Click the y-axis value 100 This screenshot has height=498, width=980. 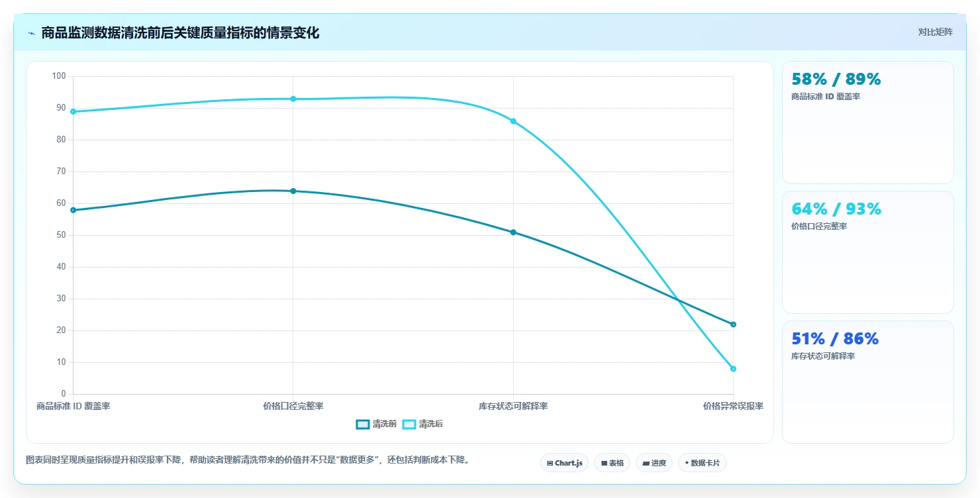59,76
